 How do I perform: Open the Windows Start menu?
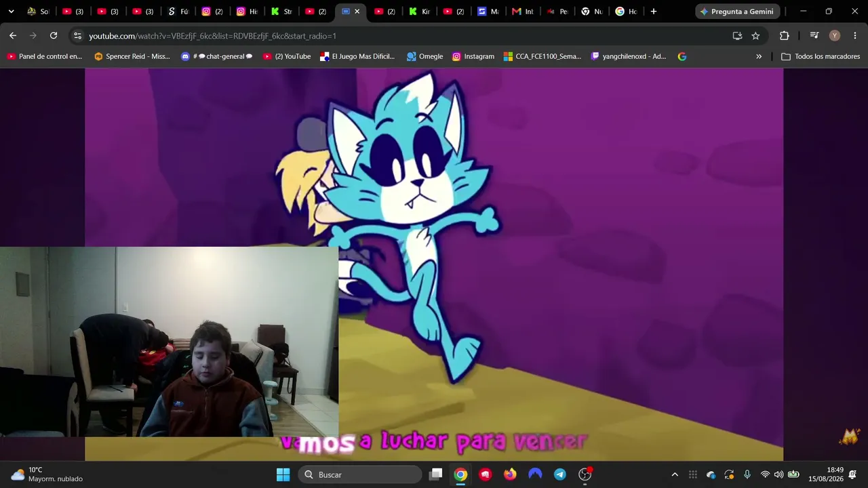coord(283,474)
